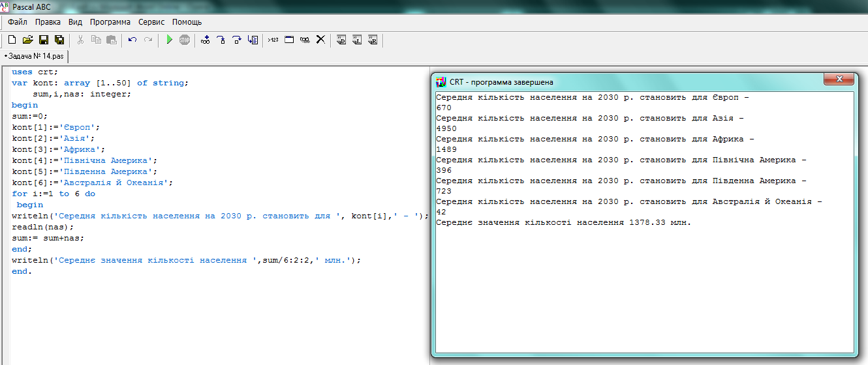The image size is (868, 365).
Task: Open the Вид menu
Action: [x=75, y=22]
